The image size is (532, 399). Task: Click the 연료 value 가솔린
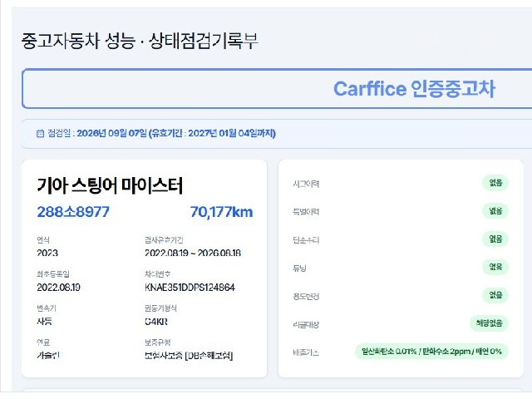click(x=48, y=355)
